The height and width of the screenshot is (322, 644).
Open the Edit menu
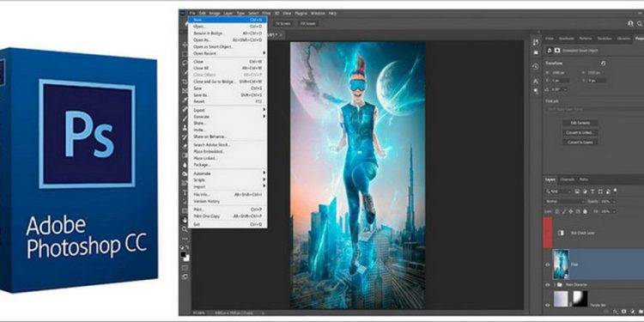[x=203, y=13]
